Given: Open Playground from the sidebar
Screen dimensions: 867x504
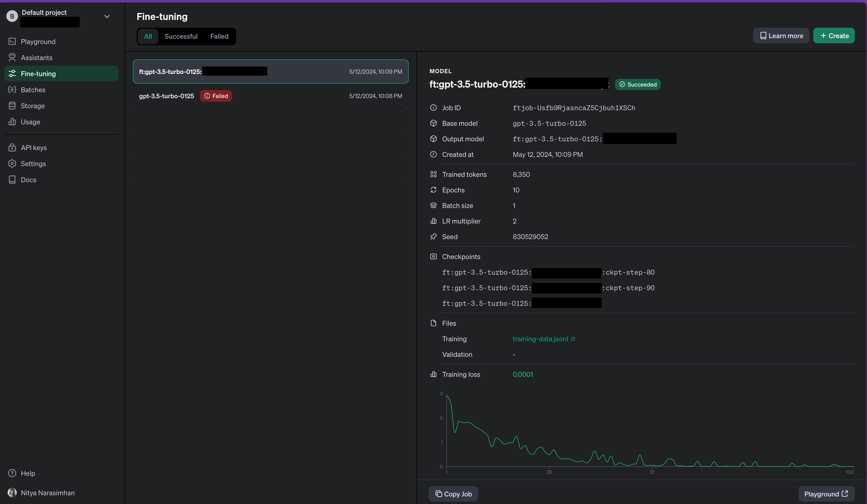Looking at the screenshot, I should [38, 42].
